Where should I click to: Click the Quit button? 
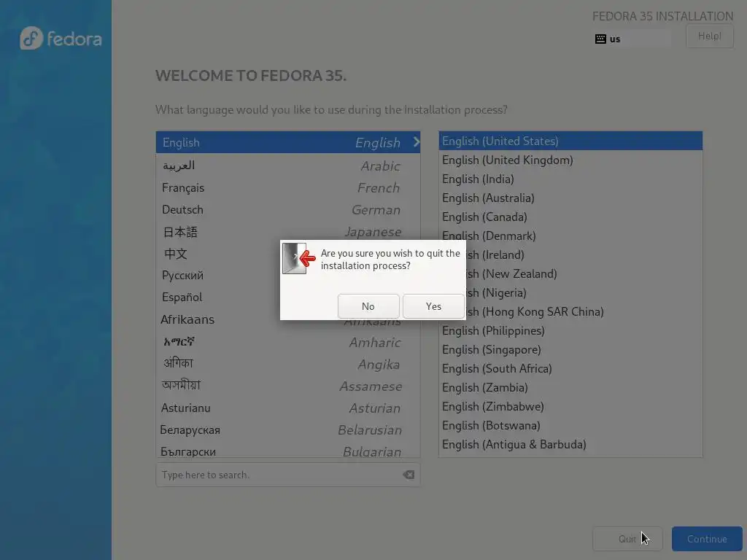(627, 539)
